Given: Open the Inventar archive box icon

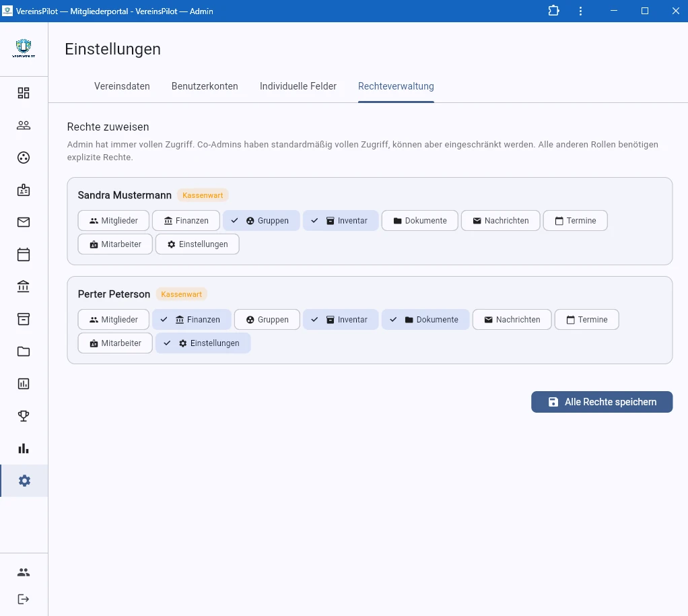Looking at the screenshot, I should 24,318.
